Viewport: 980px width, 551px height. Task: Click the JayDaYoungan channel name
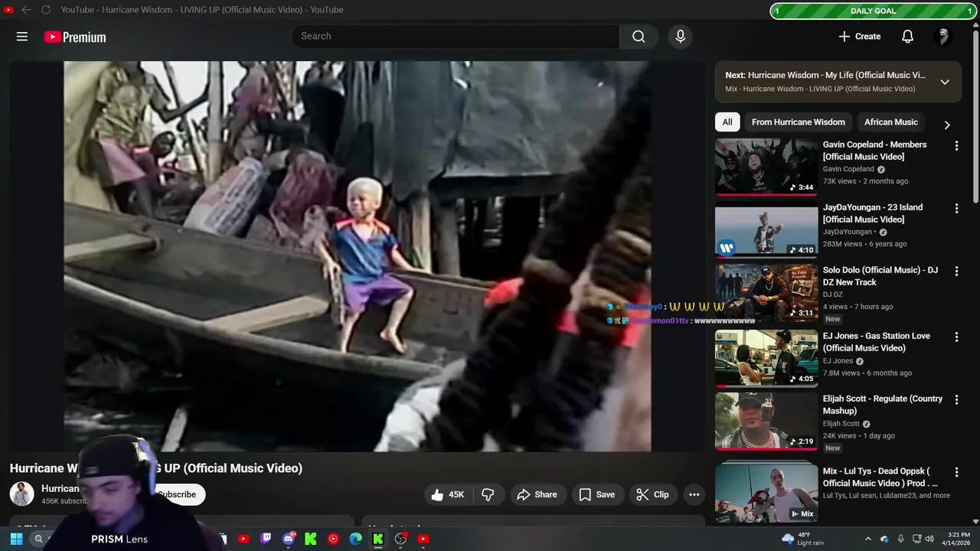click(848, 232)
